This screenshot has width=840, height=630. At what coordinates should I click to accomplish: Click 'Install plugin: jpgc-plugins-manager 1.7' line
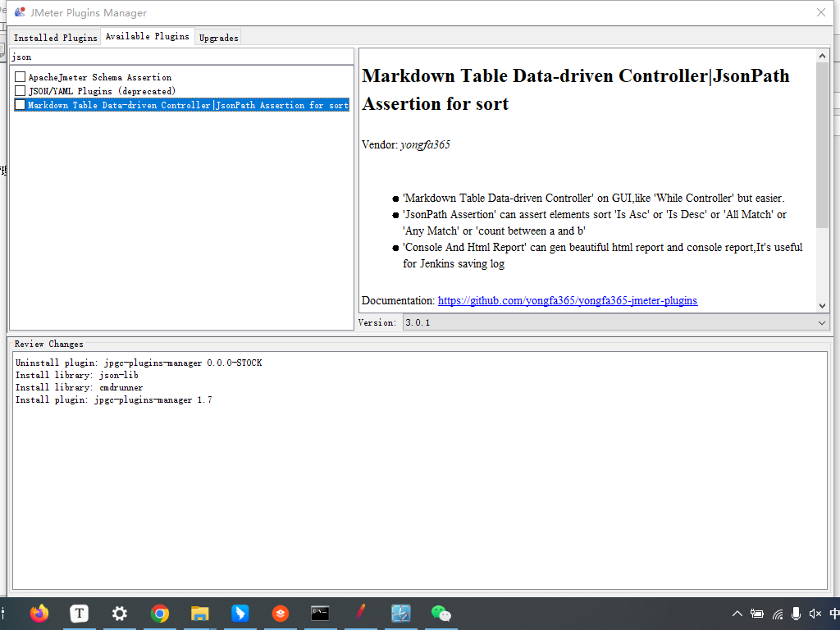tap(113, 399)
